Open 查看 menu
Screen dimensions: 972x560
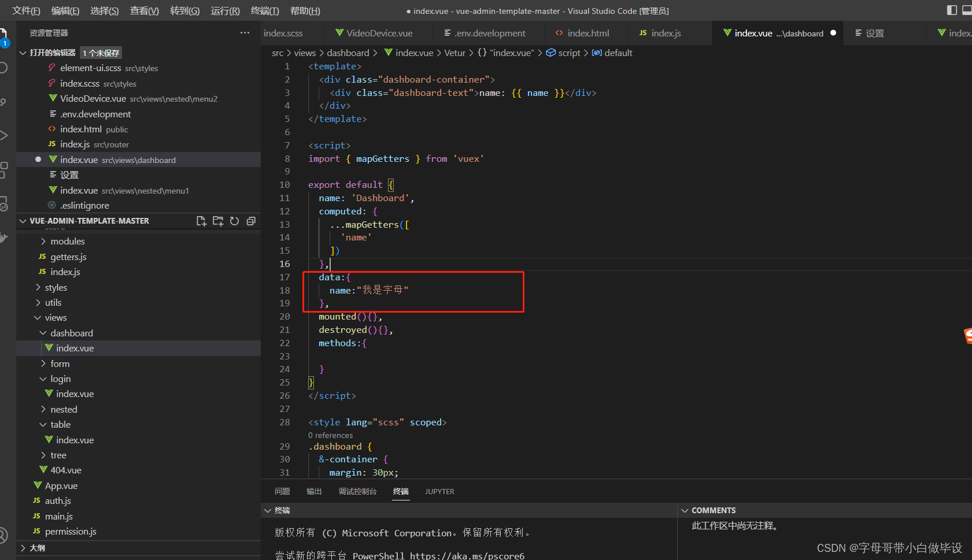click(x=145, y=10)
